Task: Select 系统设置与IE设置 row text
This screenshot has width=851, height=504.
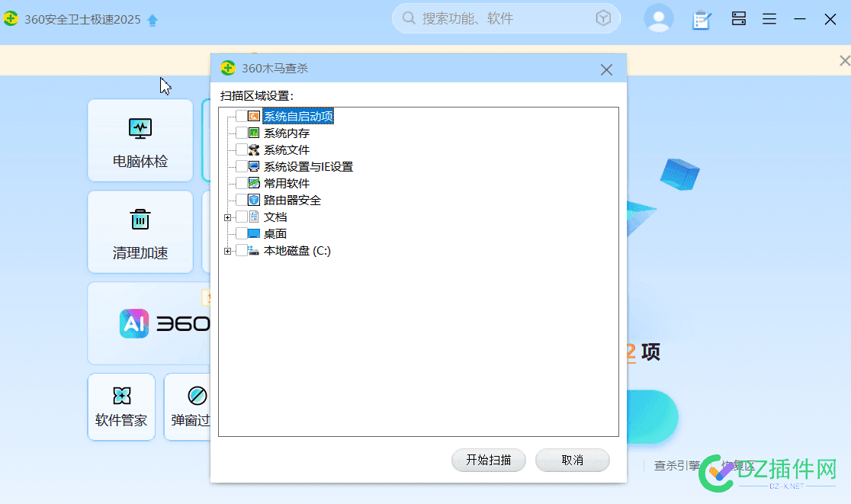Action: [x=308, y=166]
